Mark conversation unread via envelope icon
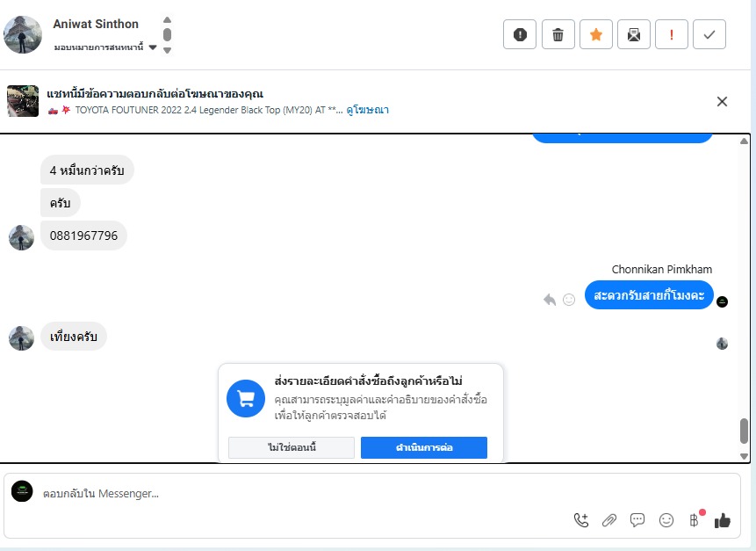This screenshot has width=756, height=551. point(633,34)
